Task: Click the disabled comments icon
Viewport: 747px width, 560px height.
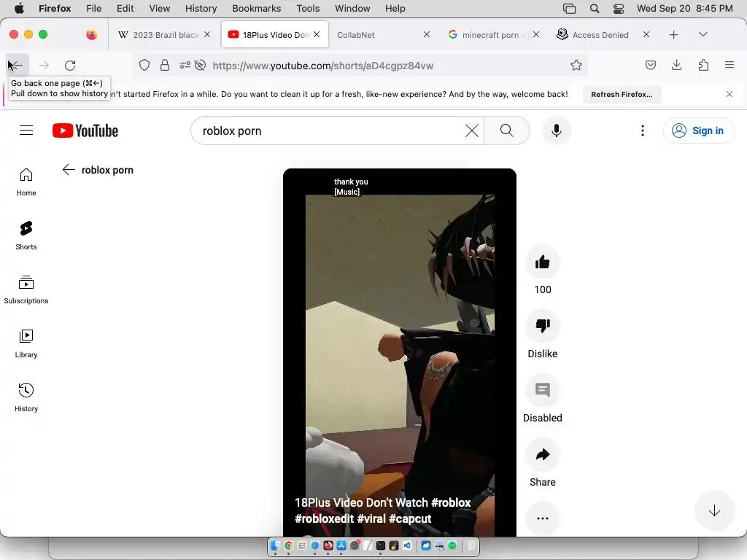Action: pyautogui.click(x=543, y=390)
